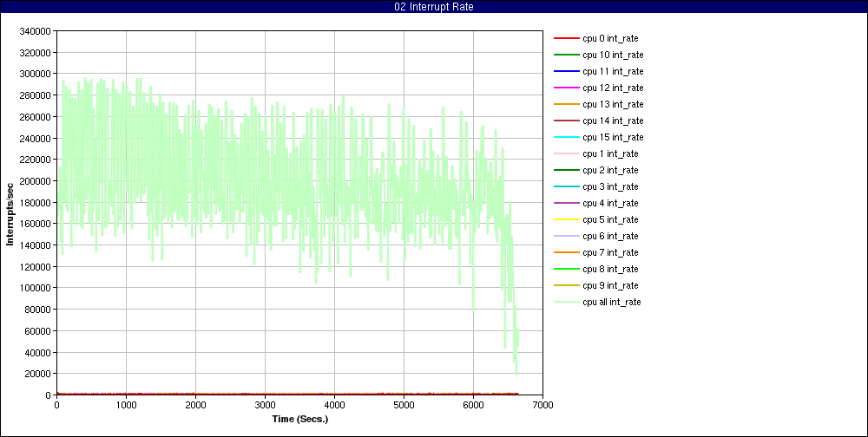
Task: Click the cpu 6 int_rate legend label
Action: point(610,236)
